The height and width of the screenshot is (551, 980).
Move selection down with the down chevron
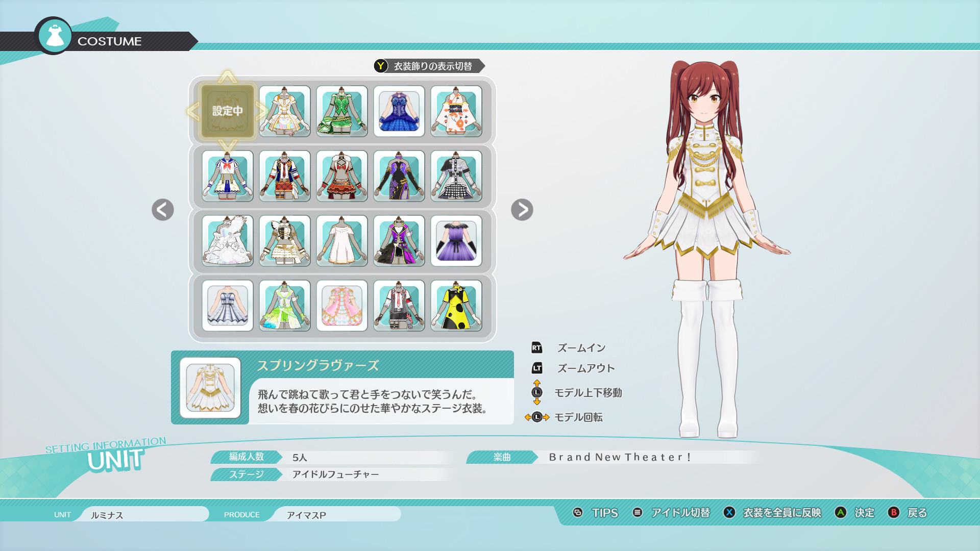click(x=228, y=145)
